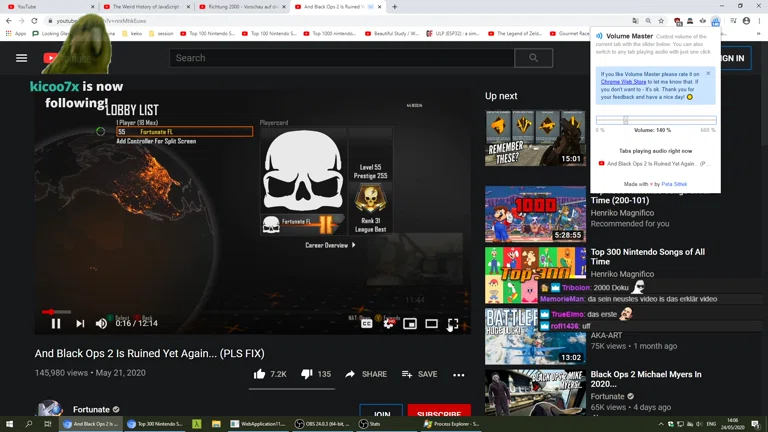Open Top 300 Nintendo Songs title
The height and width of the screenshot is (432, 768).
click(x=648, y=257)
